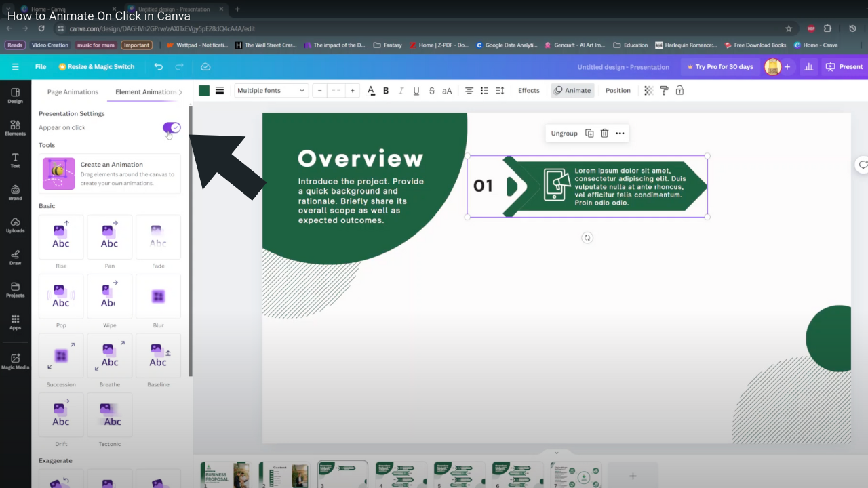Image resolution: width=868 pixels, height=488 pixels.
Task: Open the Magic Media sidebar tool
Action: pyautogui.click(x=15, y=361)
